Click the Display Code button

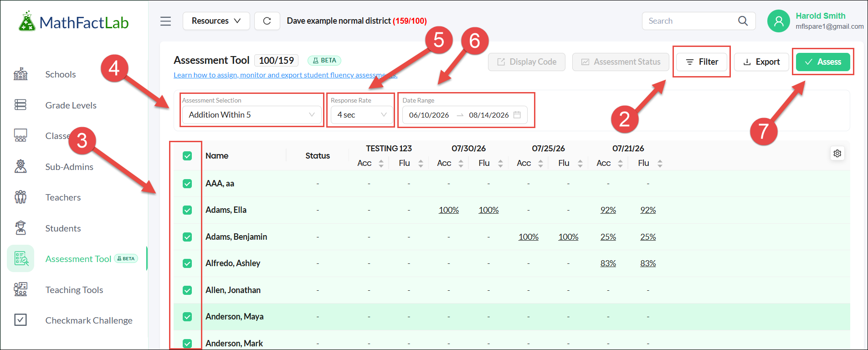(527, 62)
